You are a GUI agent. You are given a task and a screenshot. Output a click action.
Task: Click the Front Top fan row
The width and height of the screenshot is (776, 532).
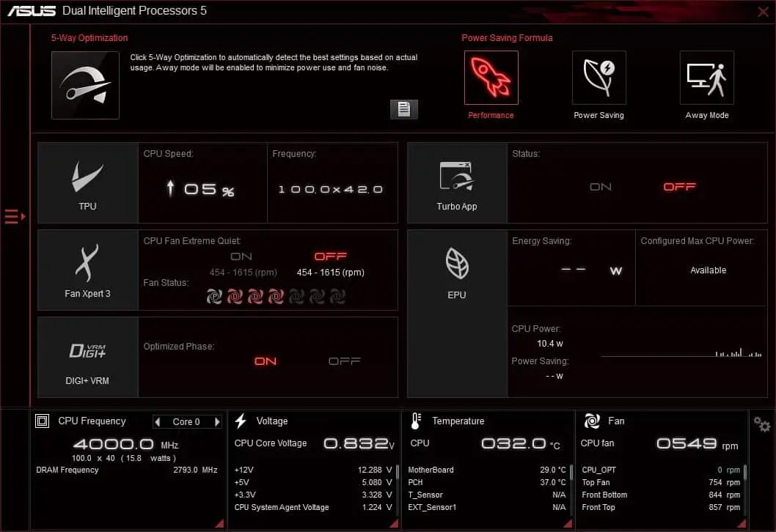click(661, 507)
